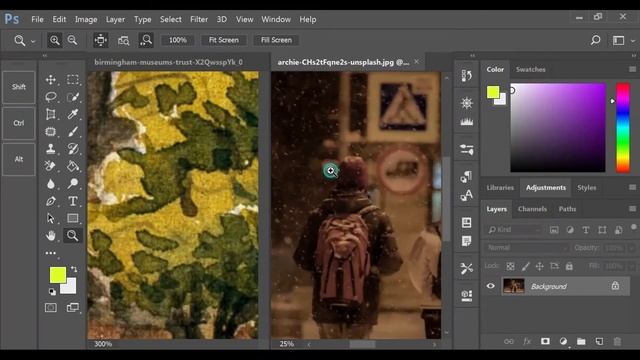Image resolution: width=640 pixels, height=360 pixels.
Task: Select the Rectangular Marquee tool
Action: coord(73,80)
